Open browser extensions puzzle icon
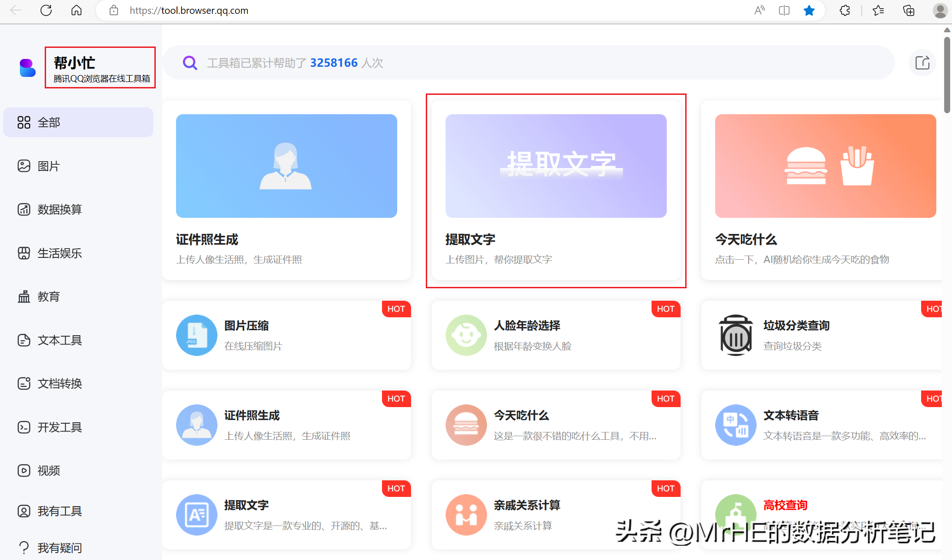The height and width of the screenshot is (560, 952). click(845, 10)
